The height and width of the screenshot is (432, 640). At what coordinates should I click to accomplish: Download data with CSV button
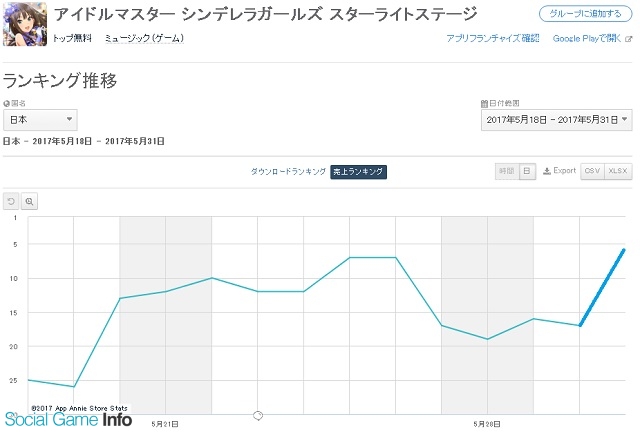[x=592, y=171]
